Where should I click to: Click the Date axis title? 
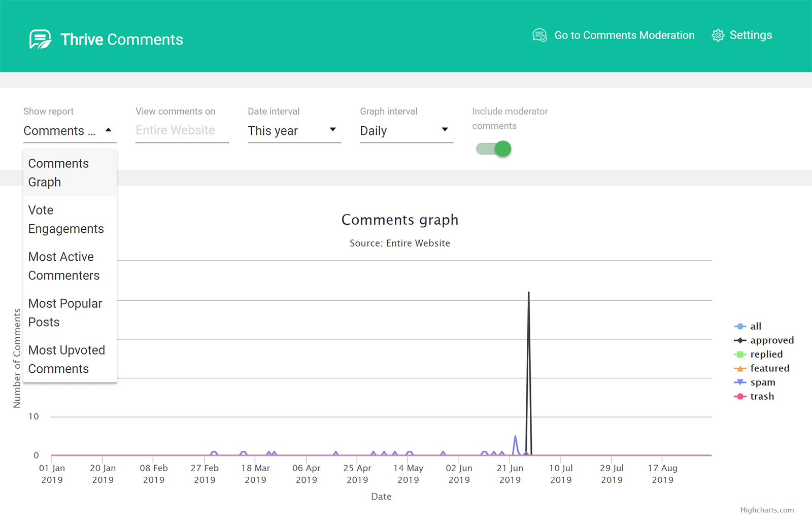tap(381, 497)
